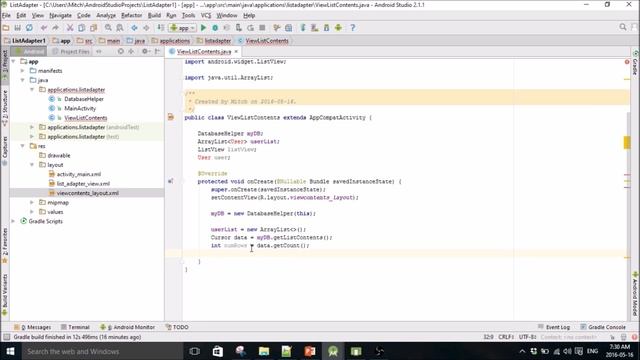
Task: Open the File menu
Action: pos(7,16)
